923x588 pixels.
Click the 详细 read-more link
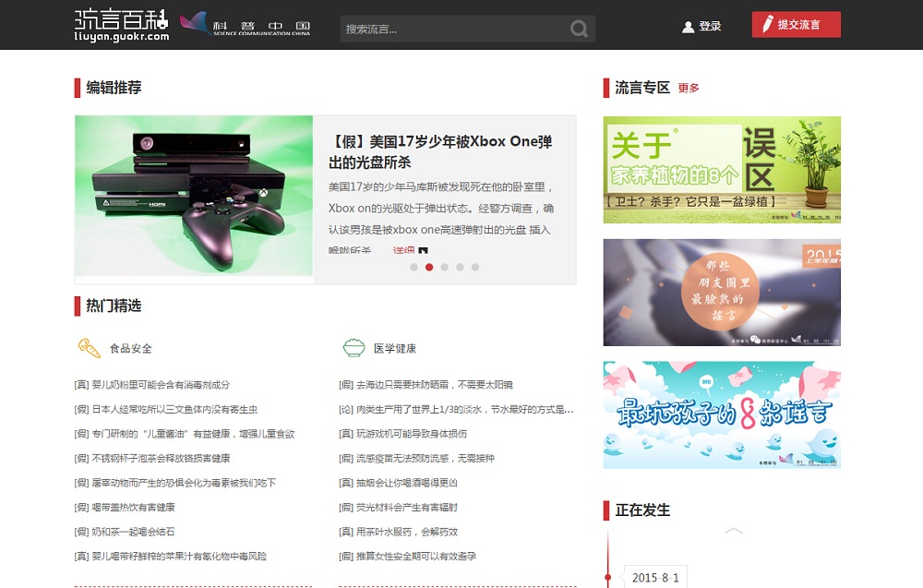point(404,251)
